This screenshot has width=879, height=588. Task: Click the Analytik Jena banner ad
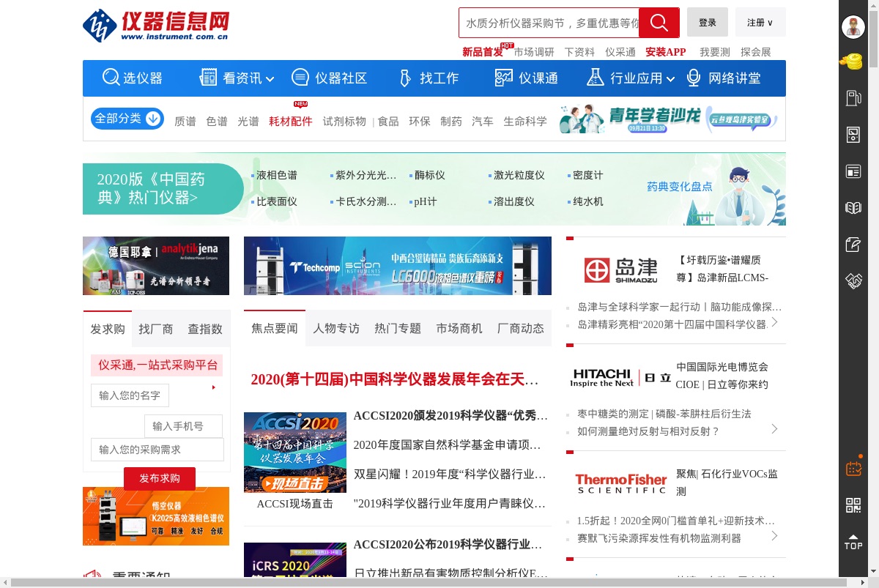coord(156,266)
